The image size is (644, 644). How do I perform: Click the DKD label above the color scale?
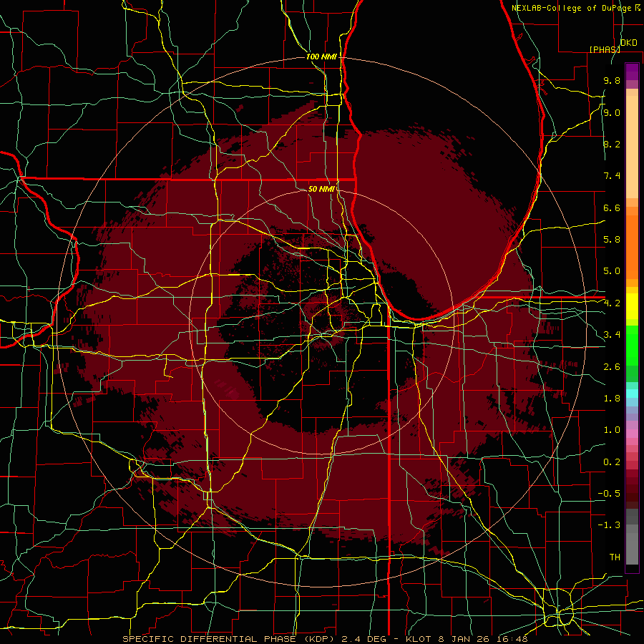point(629,43)
